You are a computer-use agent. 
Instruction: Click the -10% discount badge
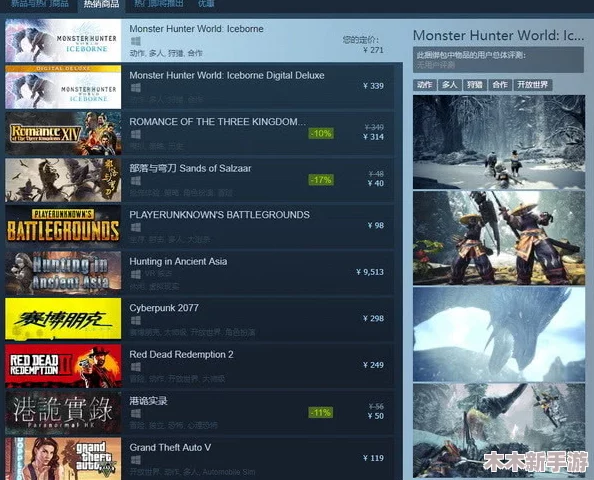tap(321, 133)
